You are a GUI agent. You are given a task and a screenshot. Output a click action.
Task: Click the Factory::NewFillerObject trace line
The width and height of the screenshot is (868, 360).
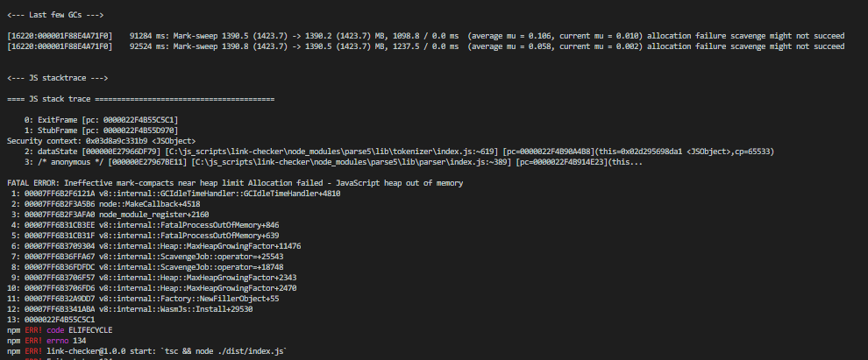tap(144, 299)
